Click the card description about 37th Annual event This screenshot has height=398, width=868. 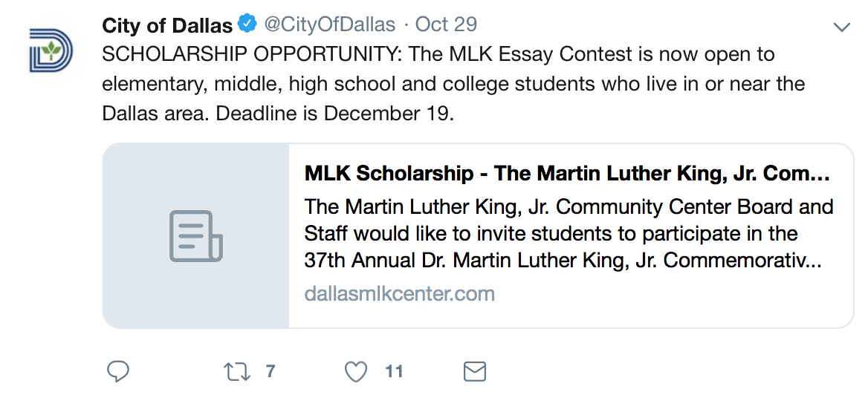tap(563, 261)
